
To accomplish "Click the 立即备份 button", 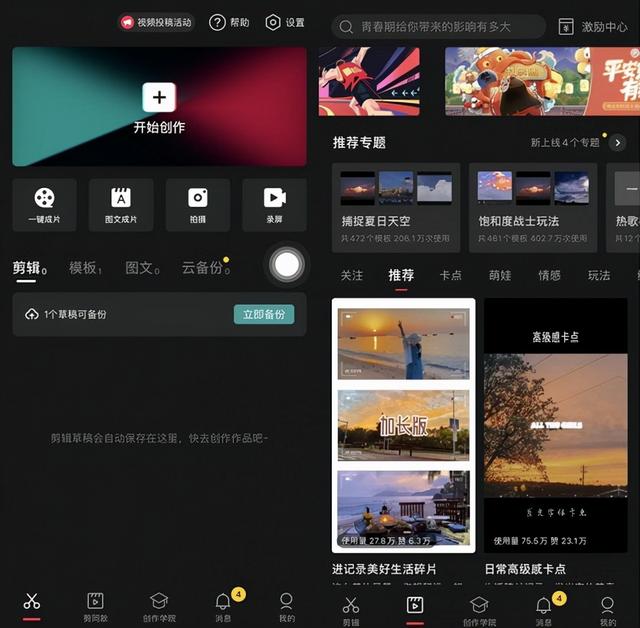I will 264,314.
